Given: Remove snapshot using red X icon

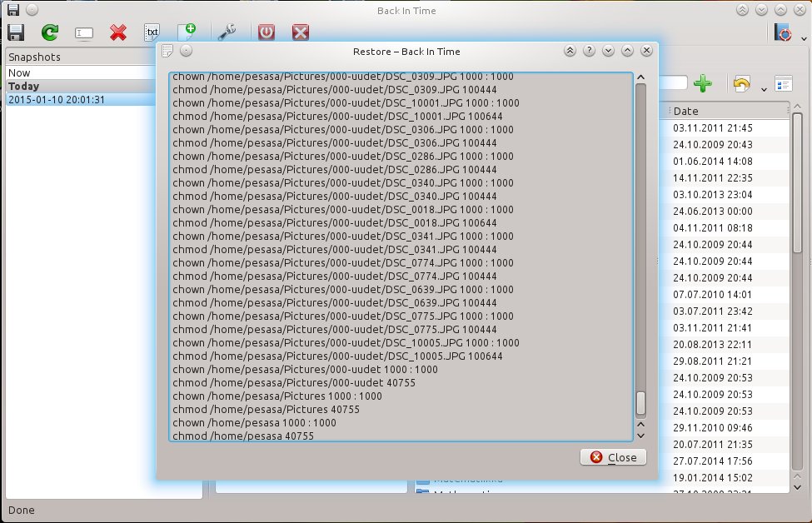Looking at the screenshot, I should point(118,32).
